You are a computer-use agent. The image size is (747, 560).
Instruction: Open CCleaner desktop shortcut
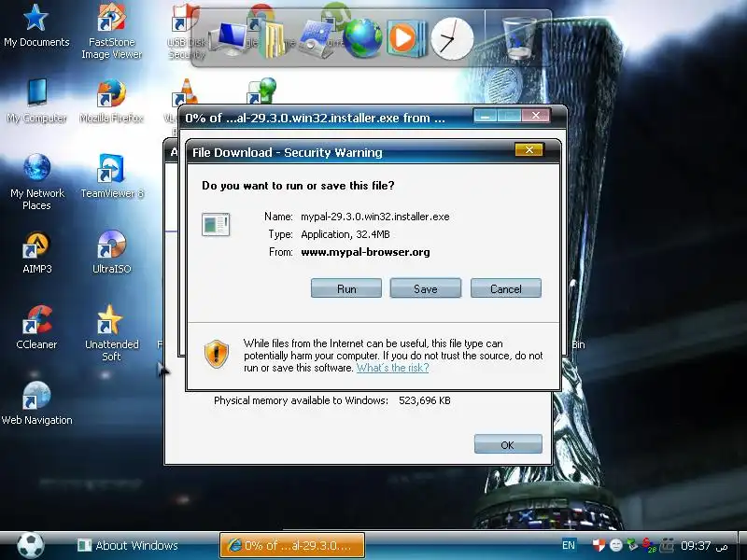(36, 327)
